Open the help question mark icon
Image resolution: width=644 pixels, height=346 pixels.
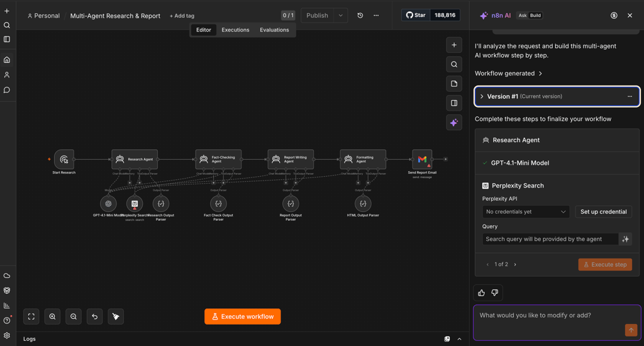pyautogui.click(x=6, y=321)
